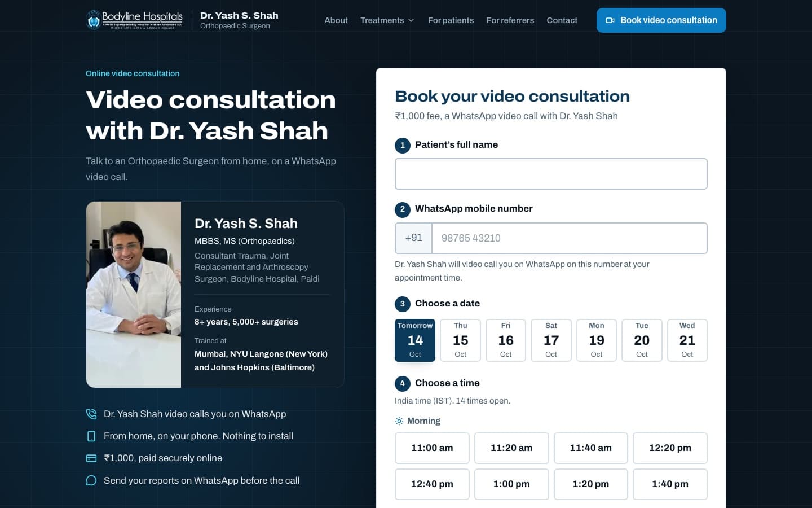Select Wed 21 Oct date

point(687,340)
